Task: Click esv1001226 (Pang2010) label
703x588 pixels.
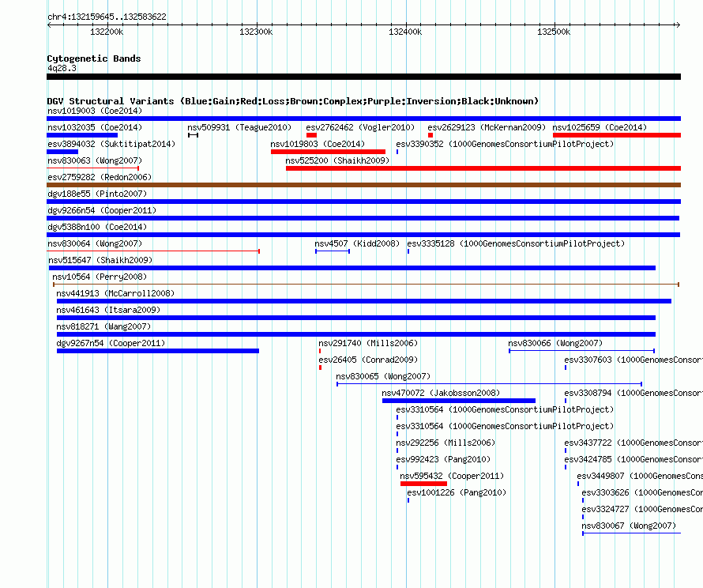Action: click(x=457, y=492)
